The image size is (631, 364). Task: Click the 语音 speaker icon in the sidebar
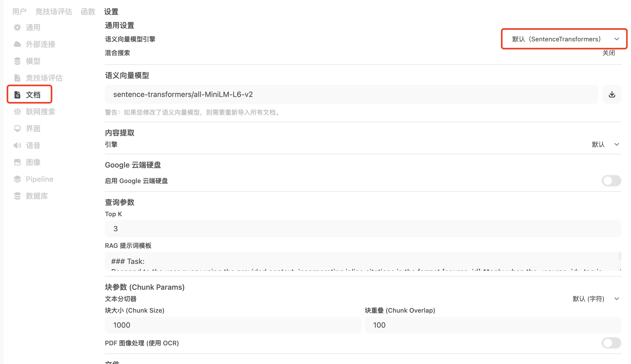(x=17, y=145)
